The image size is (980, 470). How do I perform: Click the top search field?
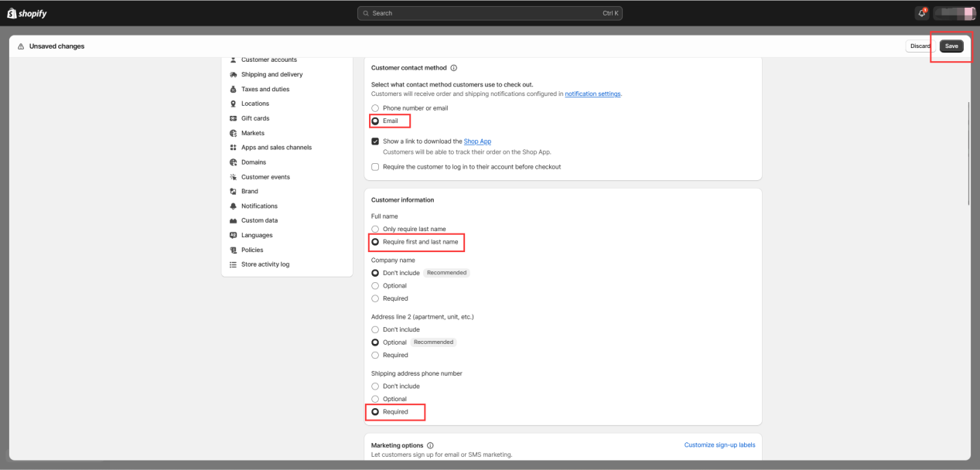[490, 13]
